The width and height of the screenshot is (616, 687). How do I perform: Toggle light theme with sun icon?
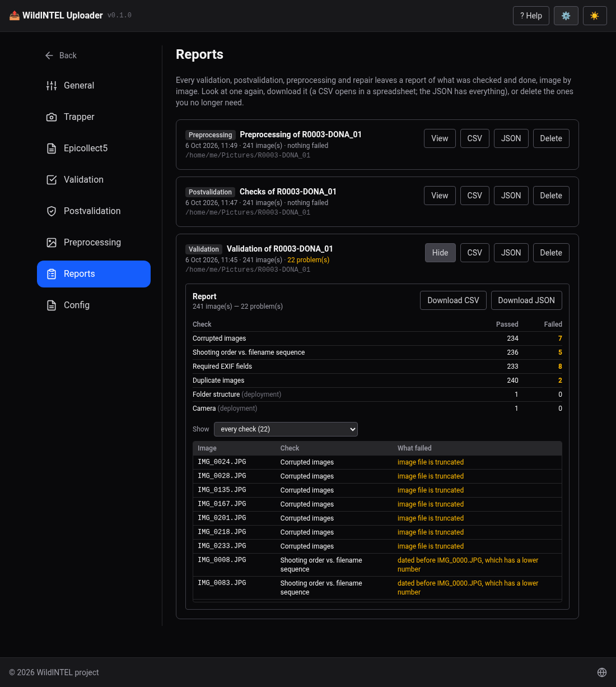tap(595, 16)
